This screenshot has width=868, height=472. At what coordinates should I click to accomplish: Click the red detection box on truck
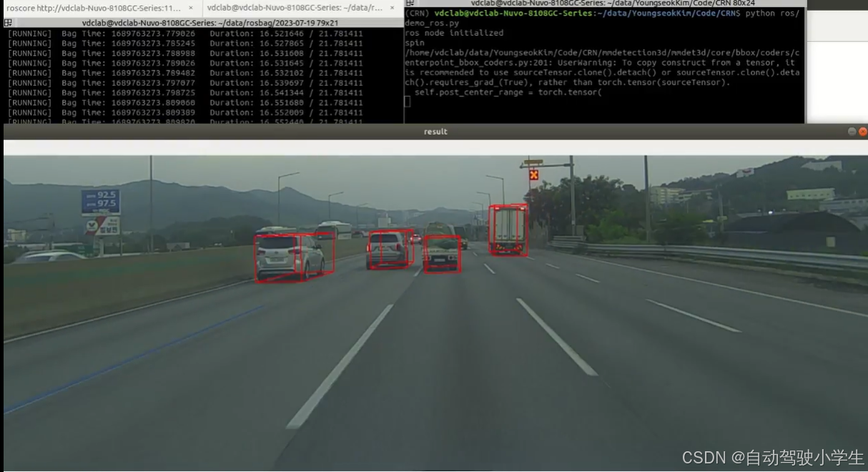(x=508, y=230)
